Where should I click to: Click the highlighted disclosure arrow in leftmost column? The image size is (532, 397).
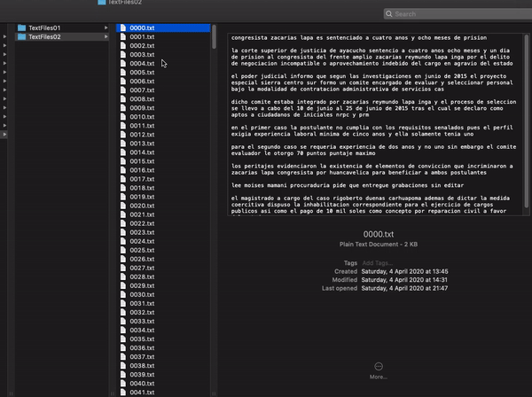coord(4,135)
